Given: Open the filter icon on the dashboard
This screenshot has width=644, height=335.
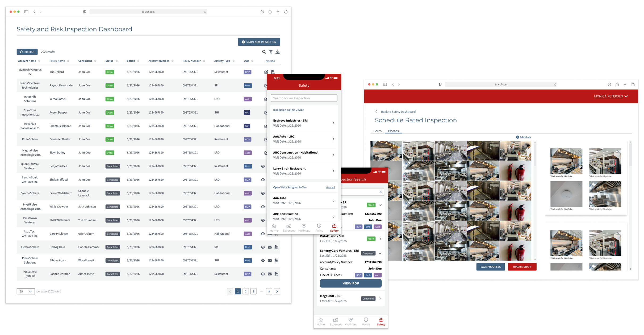Looking at the screenshot, I should pos(271,52).
